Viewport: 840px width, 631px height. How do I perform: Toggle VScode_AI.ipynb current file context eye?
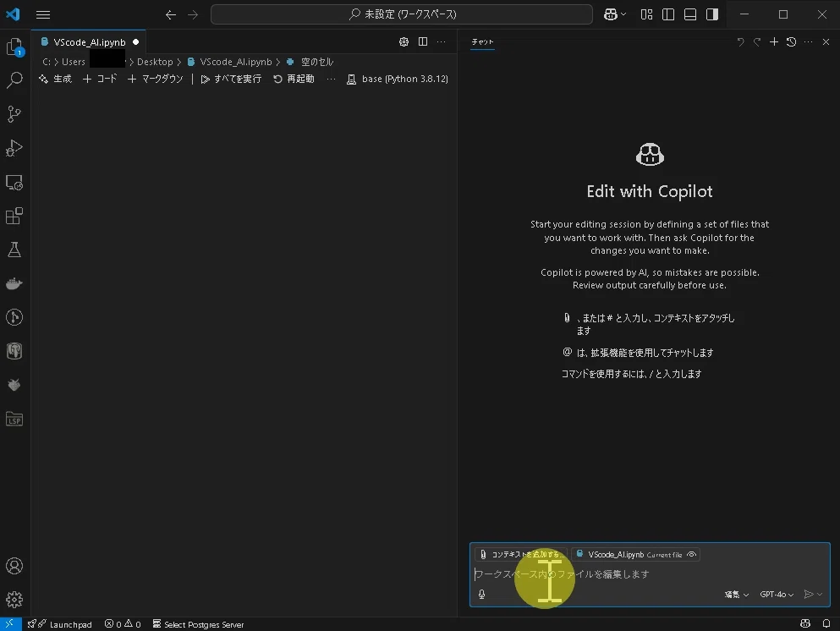[692, 554]
